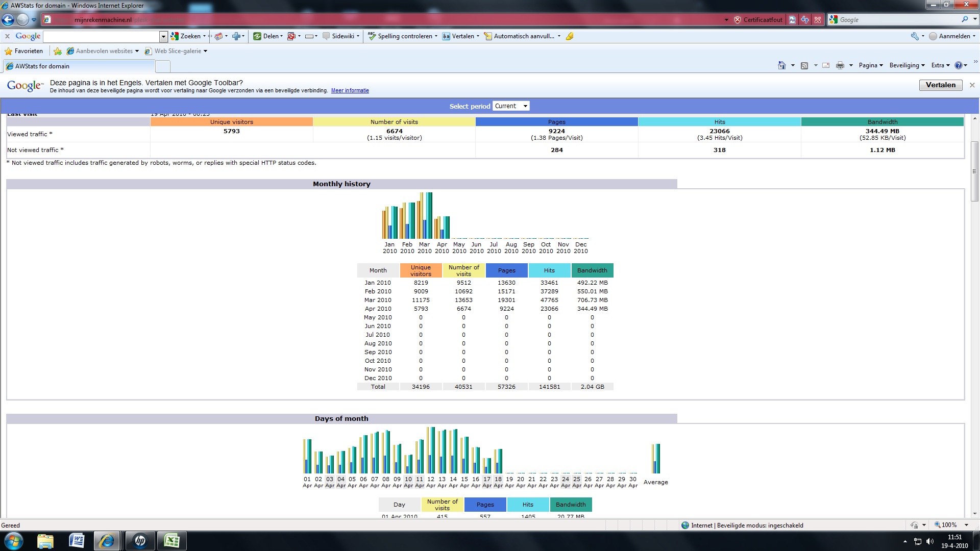This screenshot has width=980, height=551.
Task: Click the popup blocker icon
Action: pyautogui.click(x=291, y=36)
